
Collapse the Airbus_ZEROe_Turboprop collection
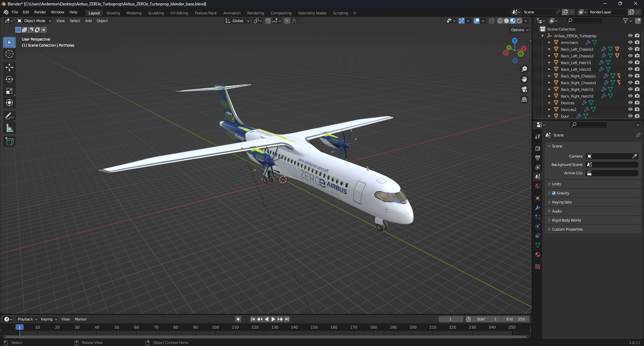542,36
